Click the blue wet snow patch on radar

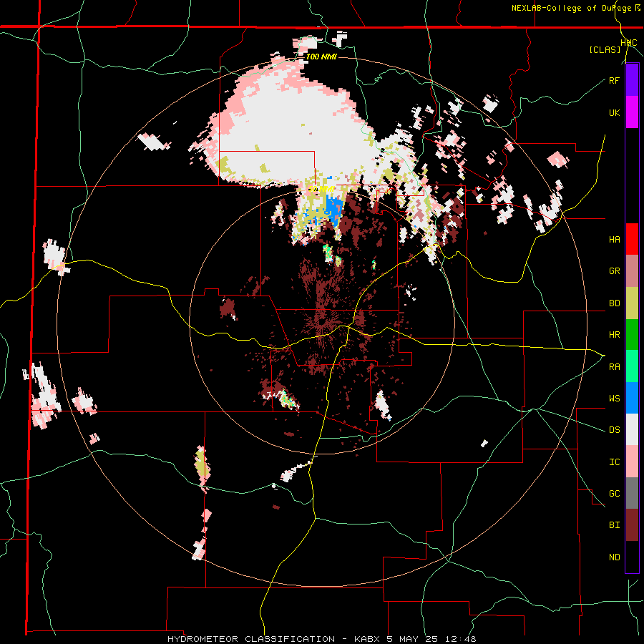[333, 208]
